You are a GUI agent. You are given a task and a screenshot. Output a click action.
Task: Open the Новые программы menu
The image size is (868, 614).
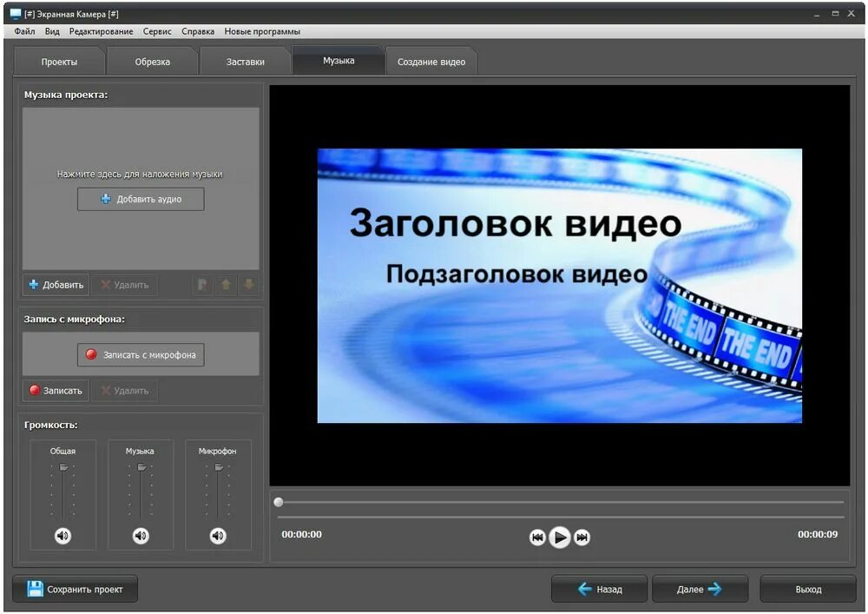tap(262, 31)
